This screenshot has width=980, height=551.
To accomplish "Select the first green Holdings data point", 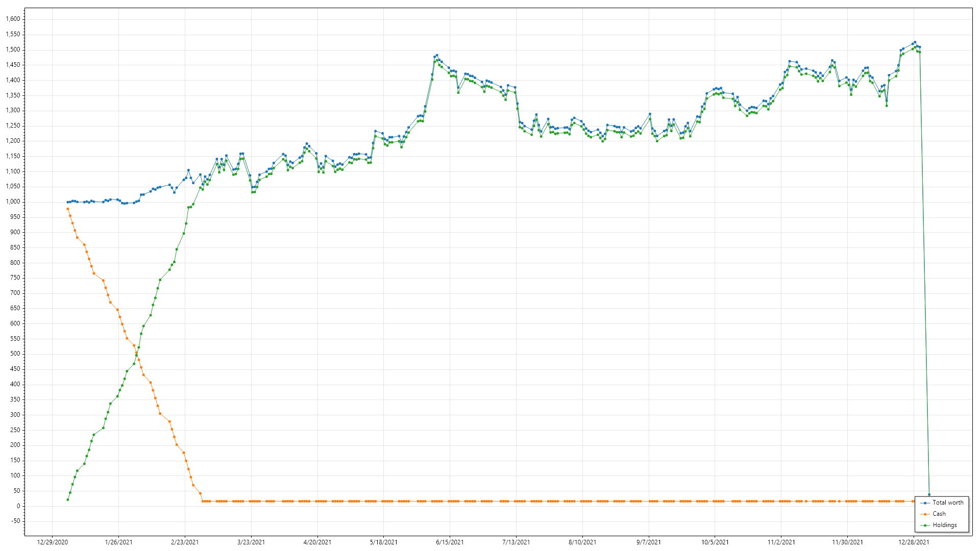I will click(68, 499).
